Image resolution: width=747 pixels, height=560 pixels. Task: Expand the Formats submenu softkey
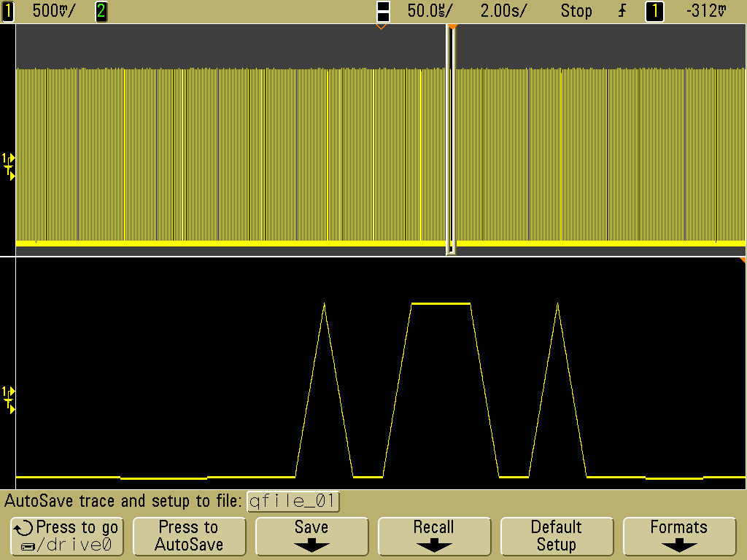[679, 536]
